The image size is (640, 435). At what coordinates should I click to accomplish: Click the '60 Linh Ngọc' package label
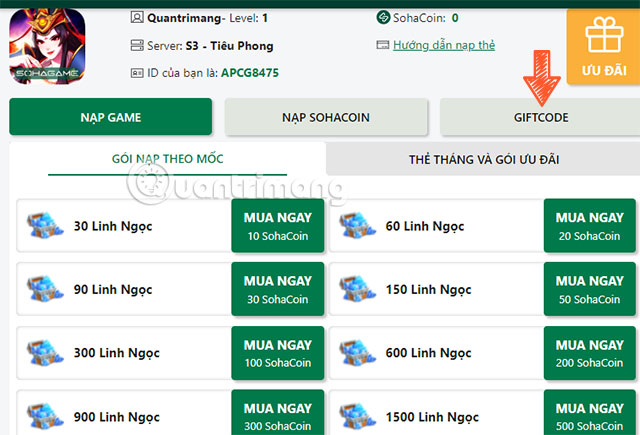[x=425, y=226]
